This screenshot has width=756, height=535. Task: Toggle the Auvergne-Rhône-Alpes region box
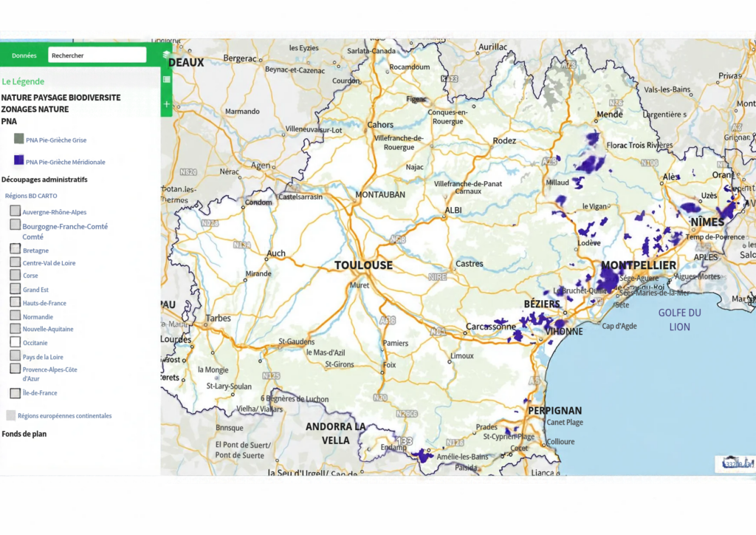pyautogui.click(x=16, y=211)
